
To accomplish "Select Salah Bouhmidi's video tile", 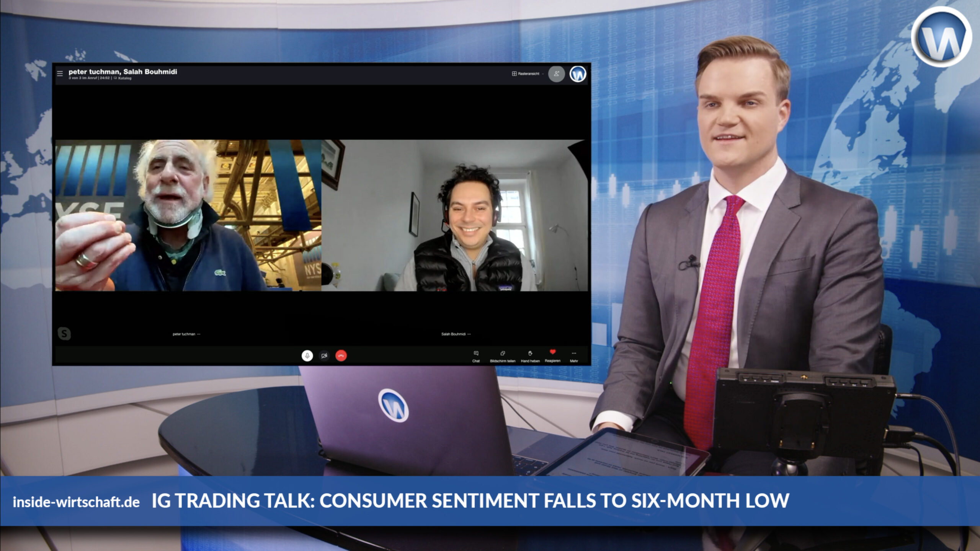I will pyautogui.click(x=454, y=215).
